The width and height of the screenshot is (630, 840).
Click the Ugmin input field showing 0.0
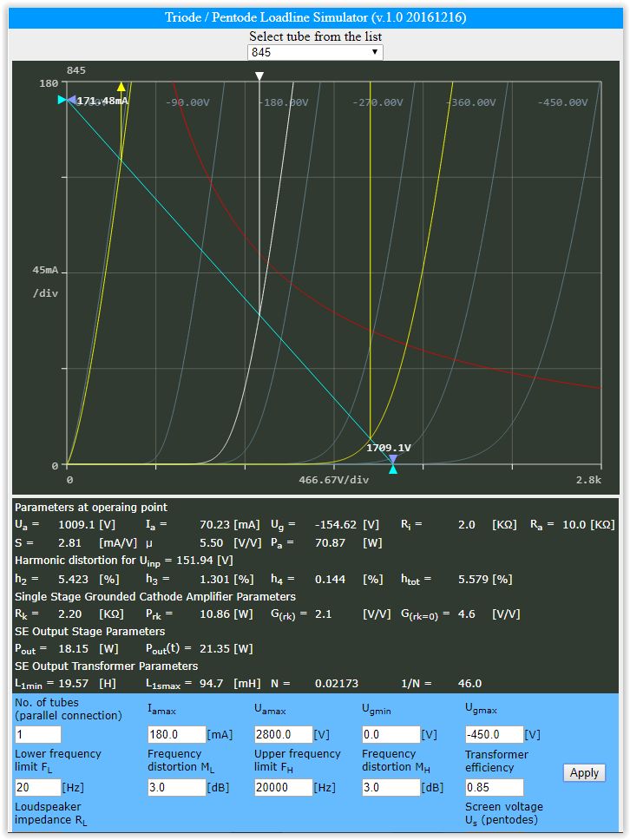click(391, 734)
